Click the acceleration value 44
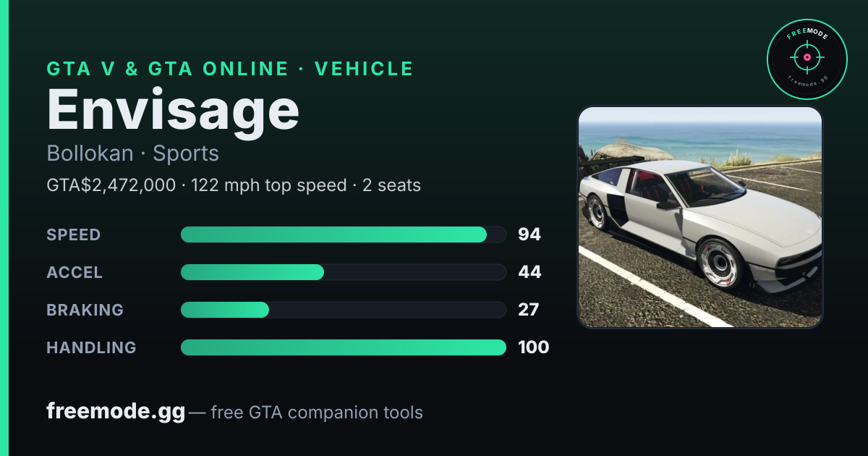The height and width of the screenshot is (456, 868). tap(529, 272)
